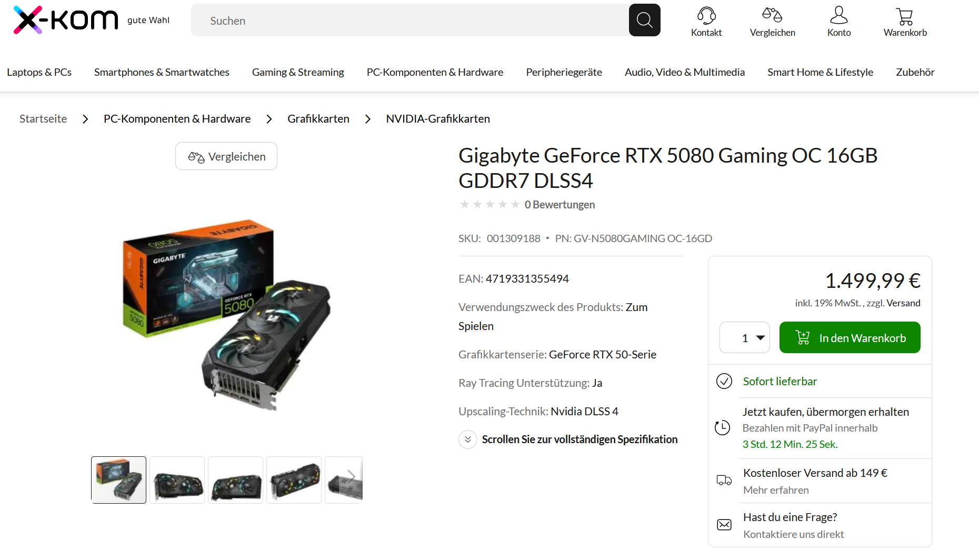This screenshot has width=979, height=560.
Task: Click Mehr erfahren about shipping
Action: tap(776, 490)
